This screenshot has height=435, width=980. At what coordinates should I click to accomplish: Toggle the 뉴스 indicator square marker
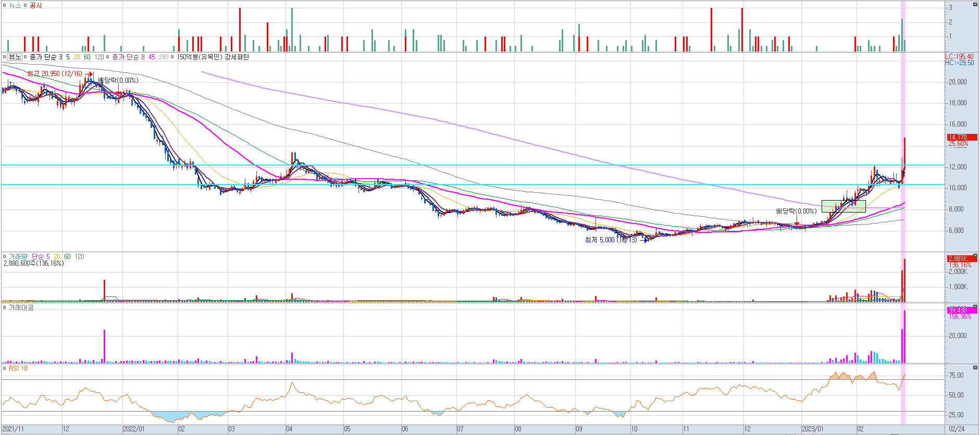pyautogui.click(x=5, y=5)
